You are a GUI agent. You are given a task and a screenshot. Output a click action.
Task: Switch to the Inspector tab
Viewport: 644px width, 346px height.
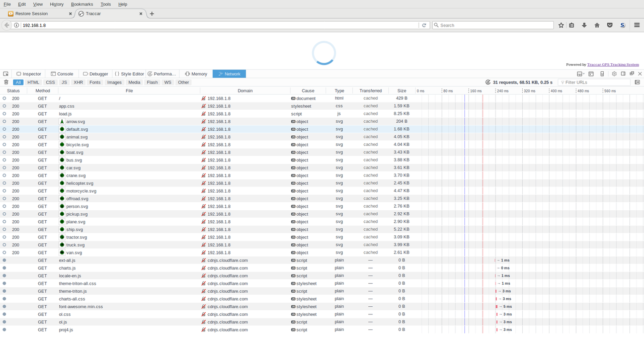[28, 74]
